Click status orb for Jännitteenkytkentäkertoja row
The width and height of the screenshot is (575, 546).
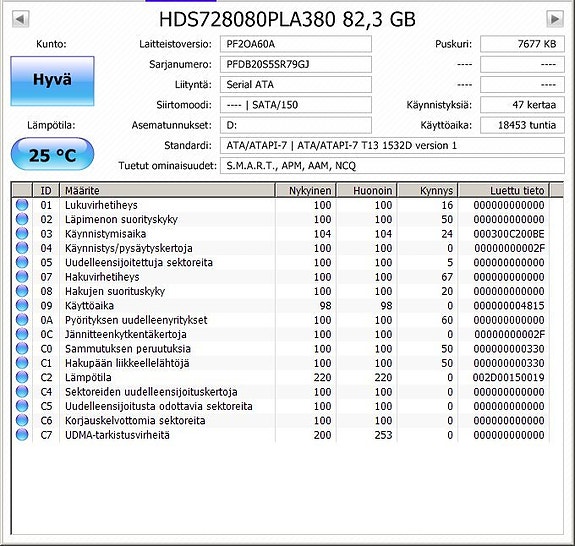[22, 334]
